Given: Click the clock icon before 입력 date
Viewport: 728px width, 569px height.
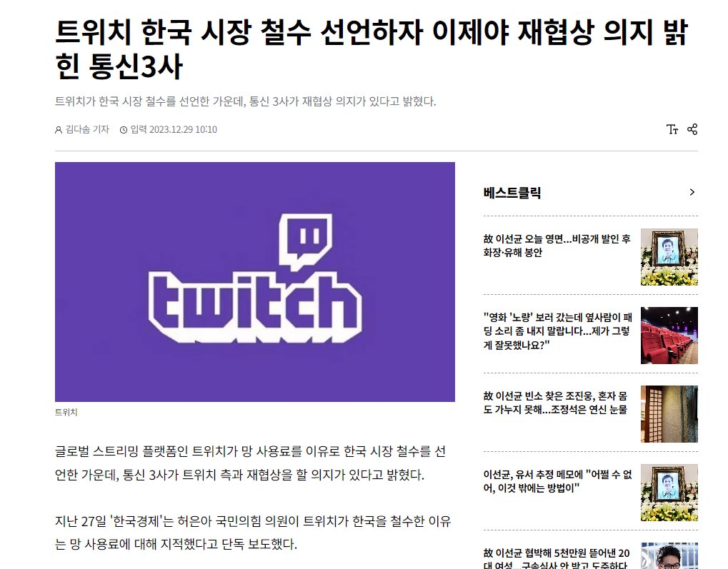Looking at the screenshot, I should [x=124, y=130].
